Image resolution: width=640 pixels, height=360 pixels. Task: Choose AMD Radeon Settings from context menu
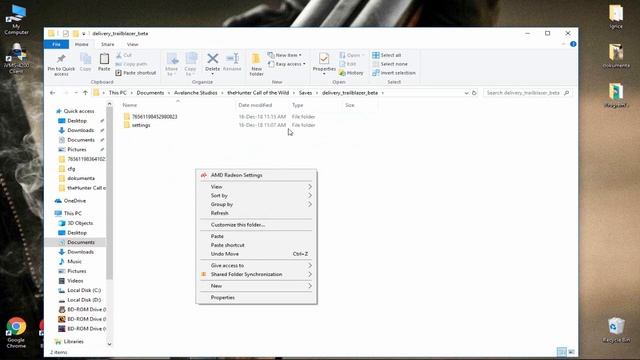click(256, 175)
